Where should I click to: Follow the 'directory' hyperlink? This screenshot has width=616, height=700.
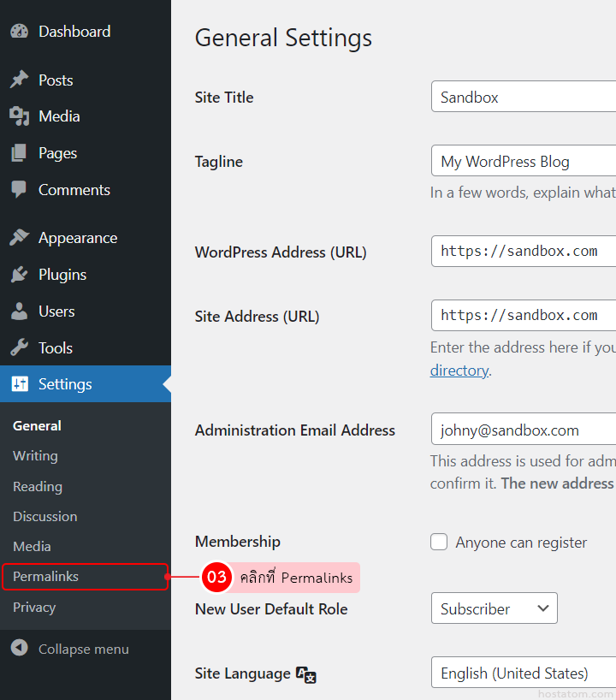click(459, 371)
